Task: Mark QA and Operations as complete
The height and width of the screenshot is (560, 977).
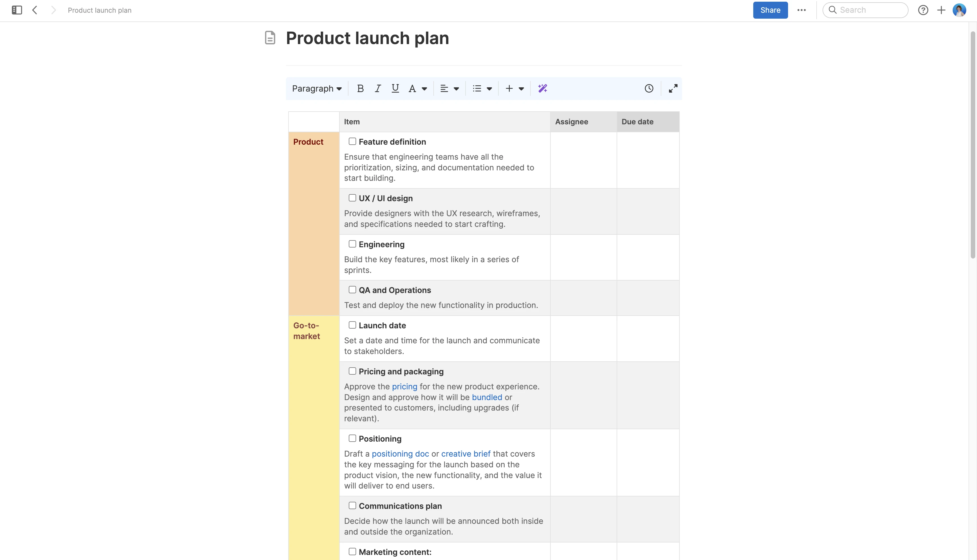Action: pyautogui.click(x=352, y=289)
